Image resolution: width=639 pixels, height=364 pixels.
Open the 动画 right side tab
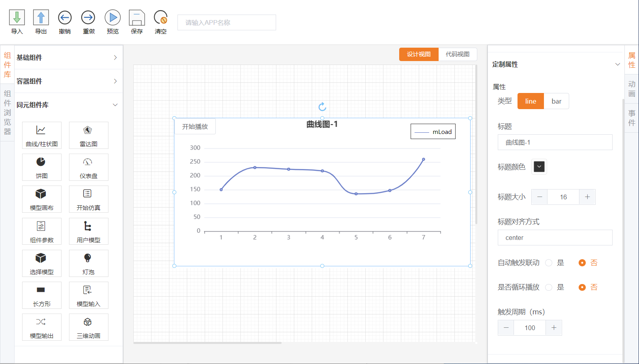[x=632, y=89]
